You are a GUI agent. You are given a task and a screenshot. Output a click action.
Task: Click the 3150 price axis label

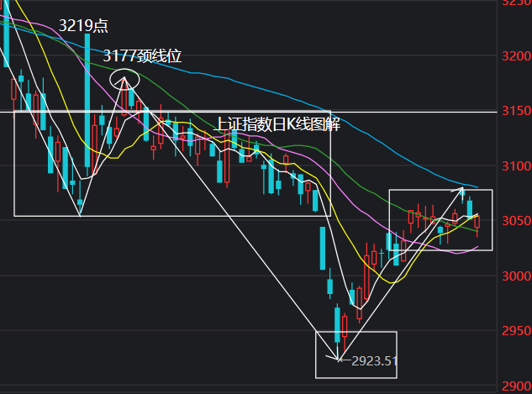517,111
